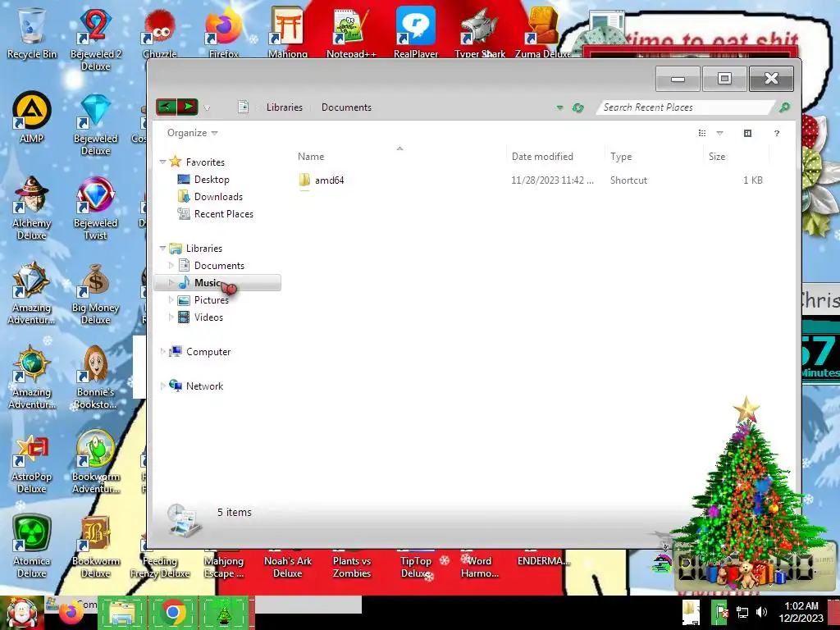Refresh the folder with the green refresh icon
This screenshot has height=630, width=840.
[577, 107]
